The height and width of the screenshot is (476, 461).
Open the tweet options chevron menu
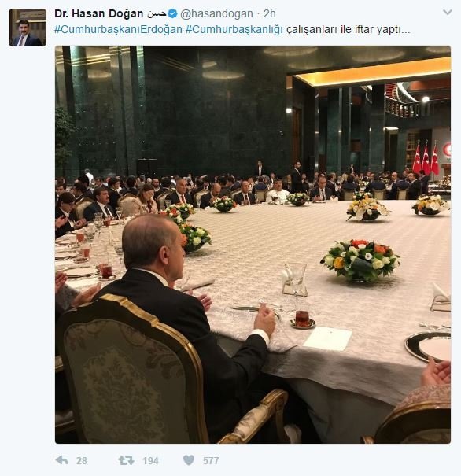(x=448, y=13)
